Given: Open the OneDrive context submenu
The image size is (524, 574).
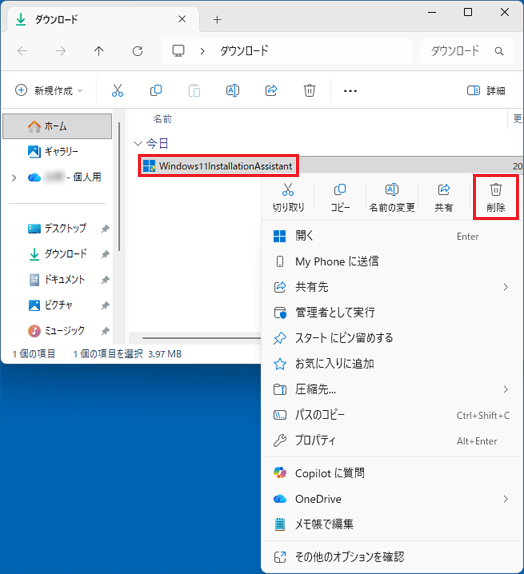Looking at the screenshot, I should [392, 499].
